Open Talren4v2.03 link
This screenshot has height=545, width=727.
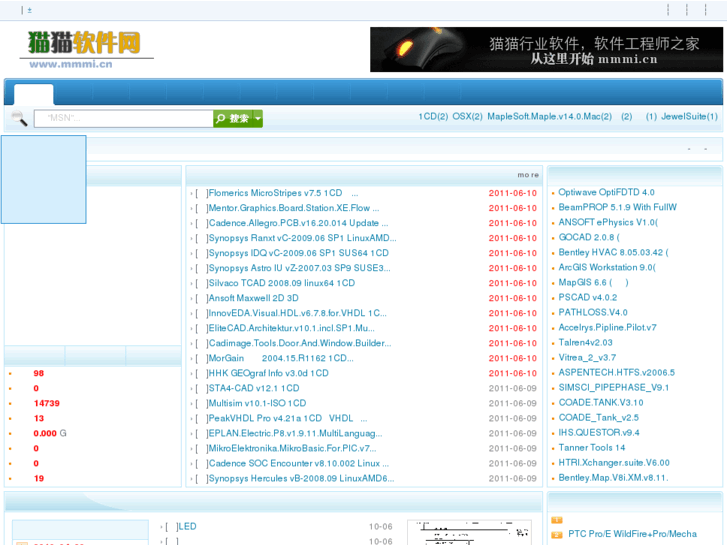pos(585,342)
